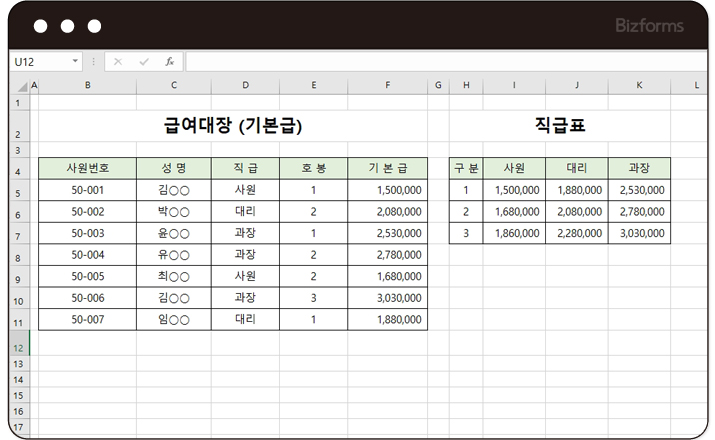Click cell with 50-001
The height and width of the screenshot is (440, 715).
coord(88,190)
